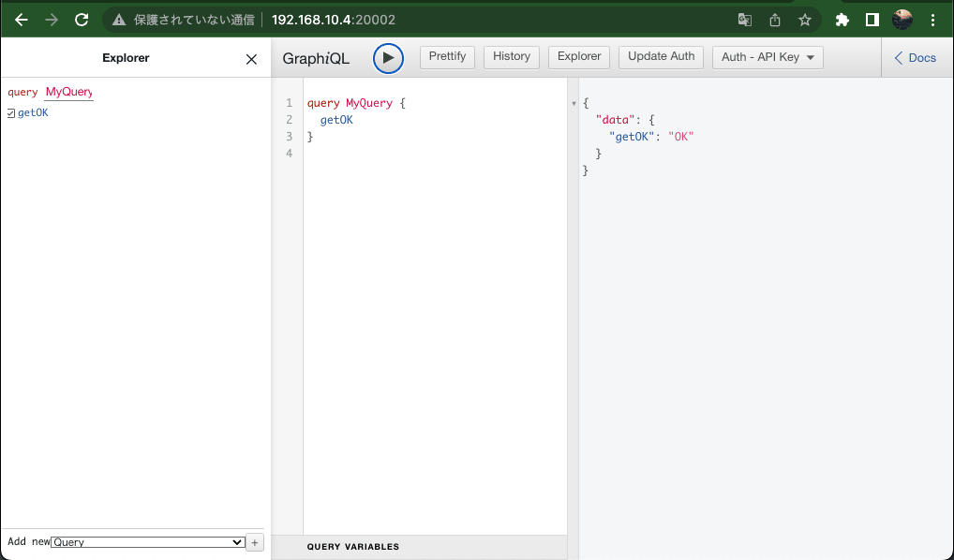Run the query with the play button
The image size is (954, 560).
[x=388, y=58]
